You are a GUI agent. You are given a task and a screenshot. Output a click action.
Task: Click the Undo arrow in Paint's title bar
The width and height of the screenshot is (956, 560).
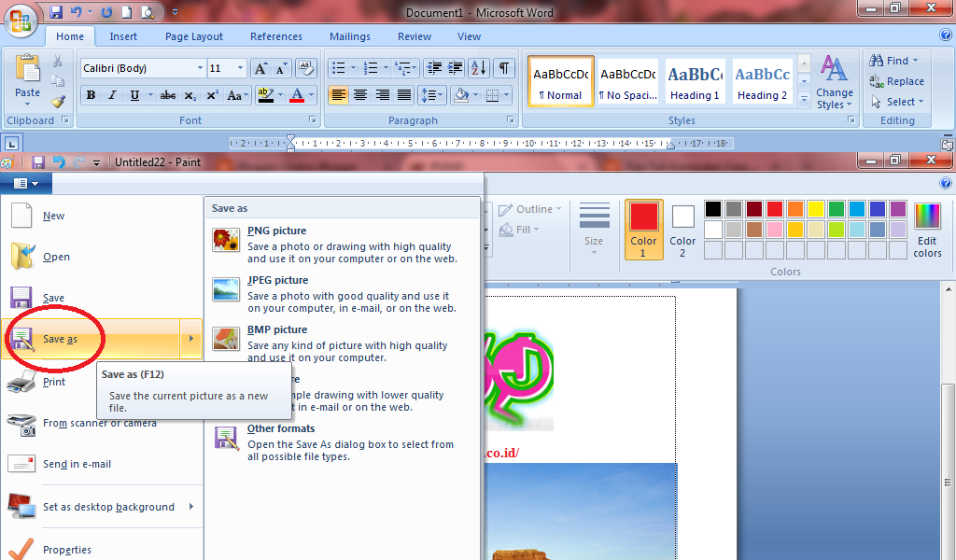(x=59, y=162)
